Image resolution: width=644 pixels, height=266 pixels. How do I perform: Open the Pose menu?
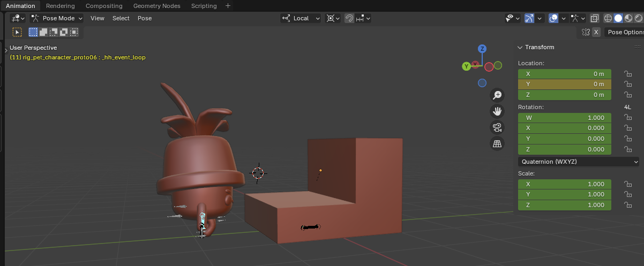pos(145,18)
